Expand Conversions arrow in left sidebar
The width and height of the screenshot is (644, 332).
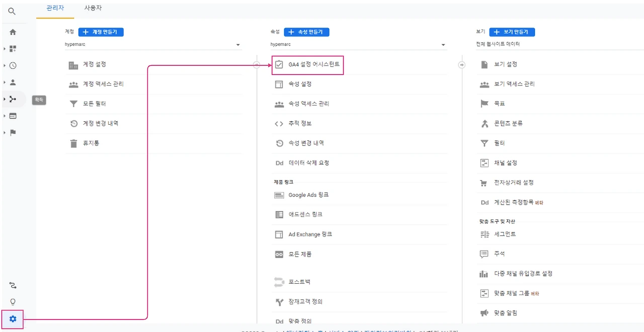pyautogui.click(x=4, y=133)
